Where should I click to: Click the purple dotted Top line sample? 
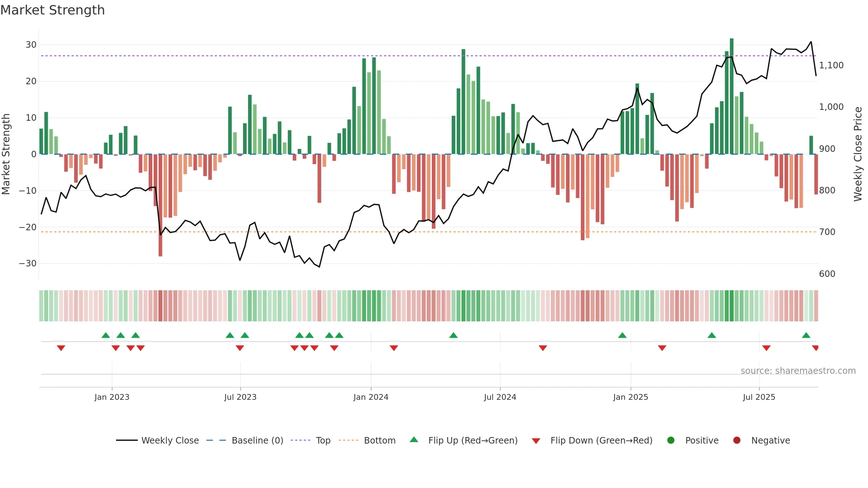301,440
